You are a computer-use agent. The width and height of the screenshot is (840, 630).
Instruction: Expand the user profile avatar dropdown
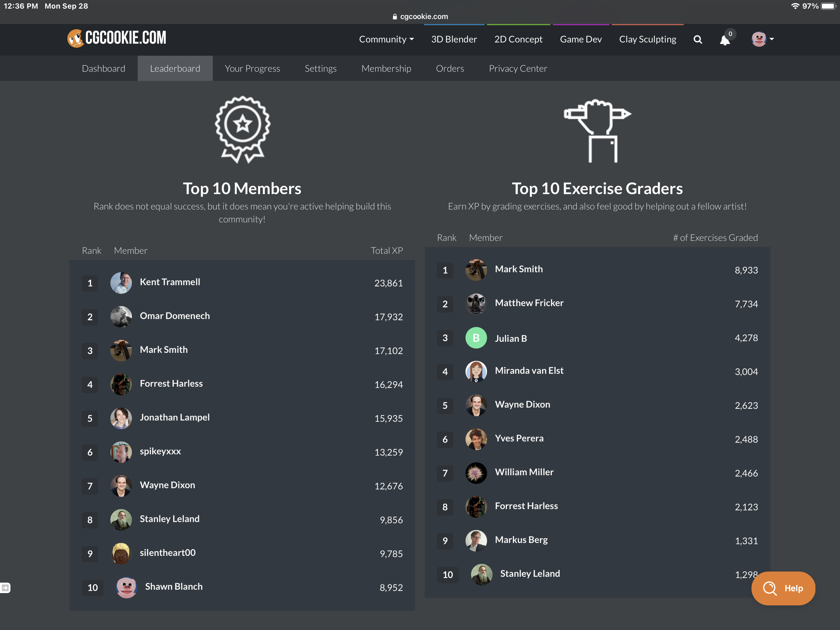763,39
